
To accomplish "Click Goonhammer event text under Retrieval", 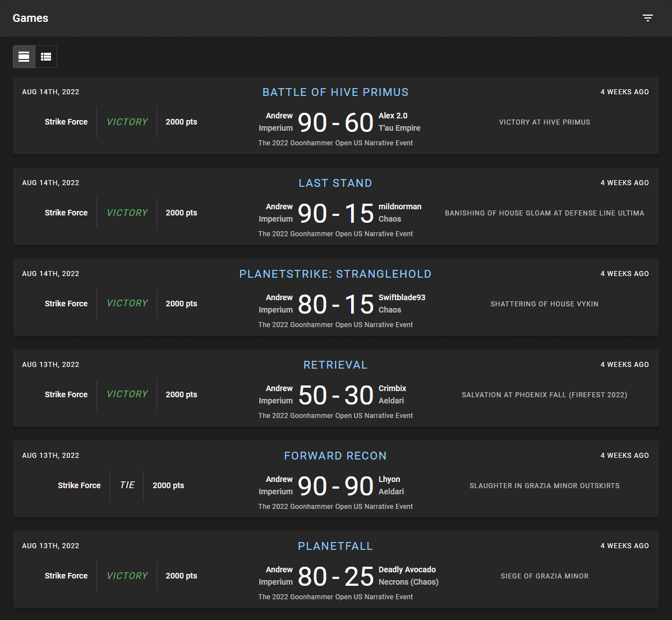I will coord(335,416).
